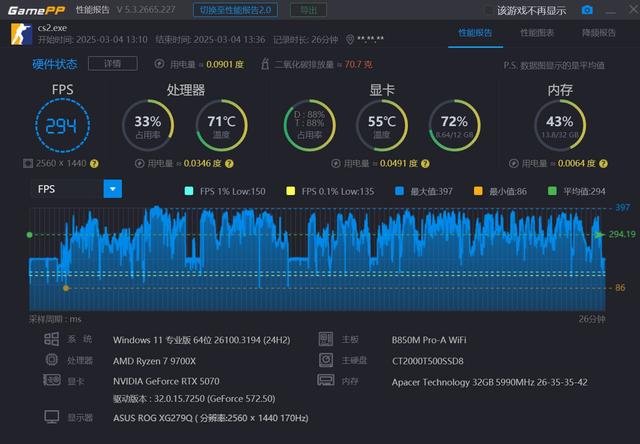Toggle FPS 0.1% Low yellow legend swatch
Screen dimensions: 640x444
tap(291, 191)
